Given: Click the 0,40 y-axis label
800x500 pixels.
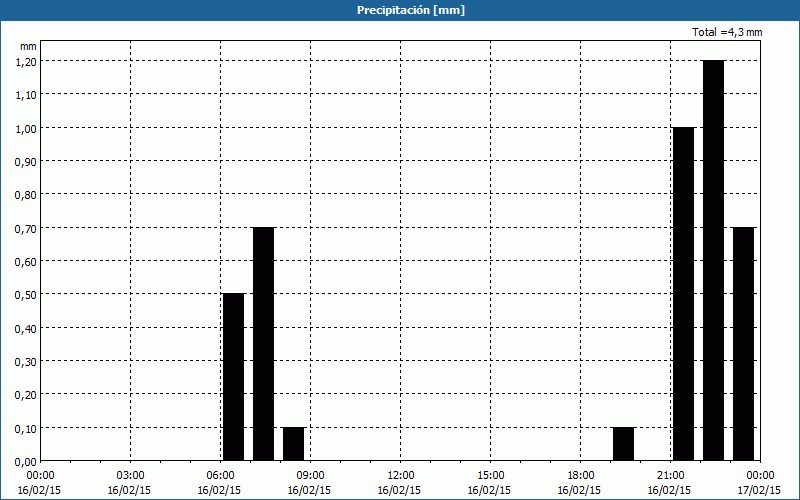Looking at the screenshot, I should pos(26,328).
